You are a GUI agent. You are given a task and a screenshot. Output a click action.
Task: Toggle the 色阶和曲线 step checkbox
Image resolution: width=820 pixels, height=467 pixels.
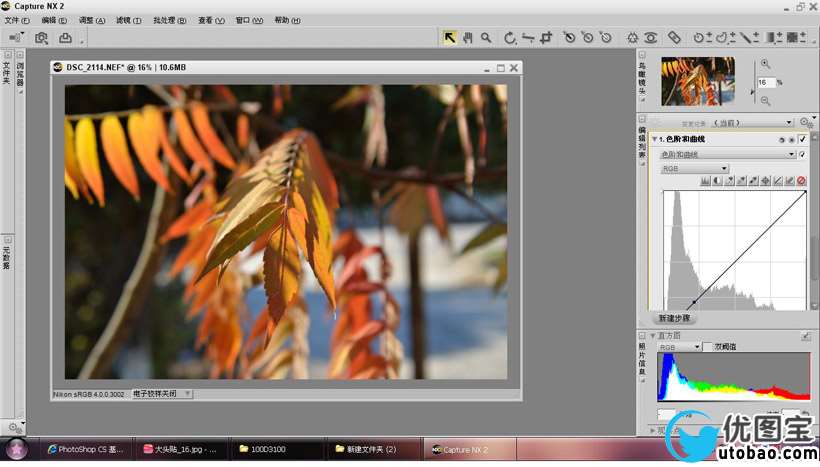tap(802, 140)
